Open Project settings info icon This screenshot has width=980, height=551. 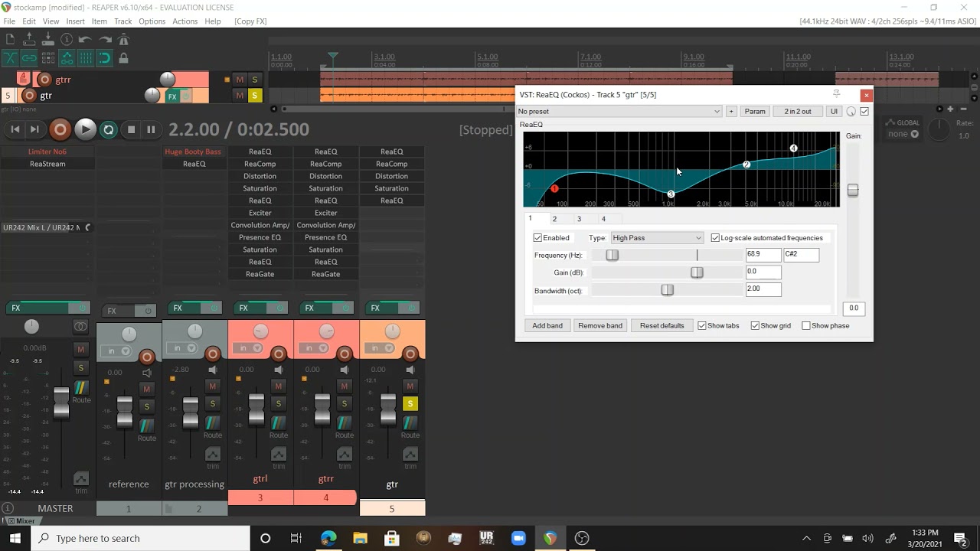coord(67,39)
